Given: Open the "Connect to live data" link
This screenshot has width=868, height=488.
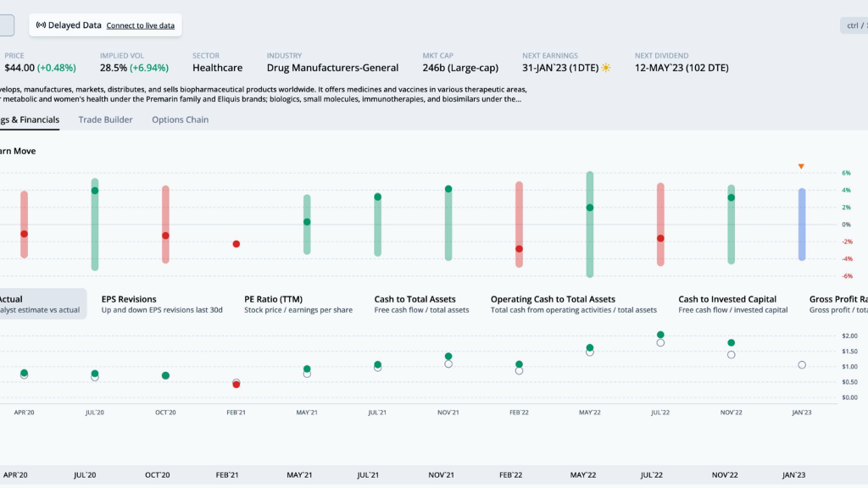Looking at the screenshot, I should point(140,25).
